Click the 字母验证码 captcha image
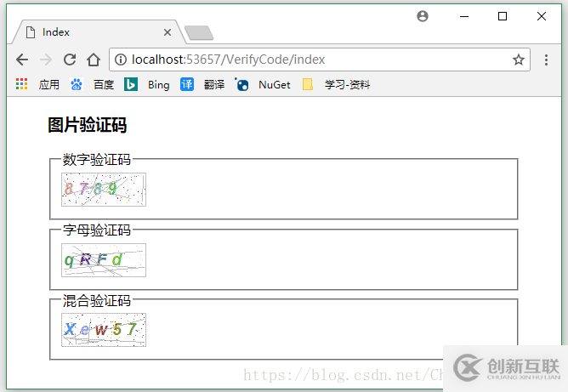The width and height of the screenshot is (568, 392). coord(103,260)
